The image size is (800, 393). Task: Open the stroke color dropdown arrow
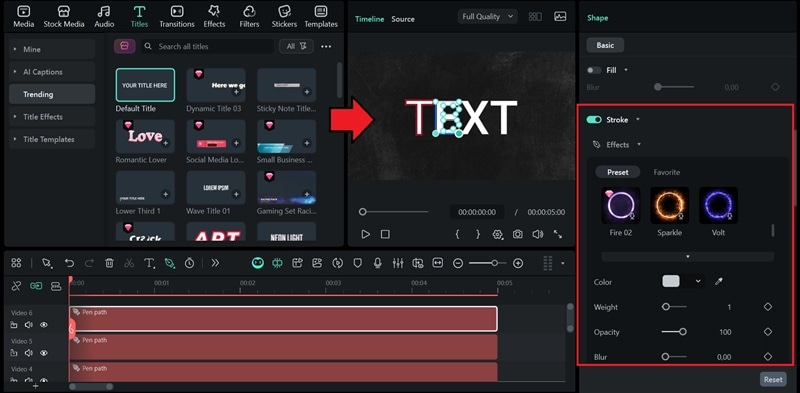click(697, 281)
